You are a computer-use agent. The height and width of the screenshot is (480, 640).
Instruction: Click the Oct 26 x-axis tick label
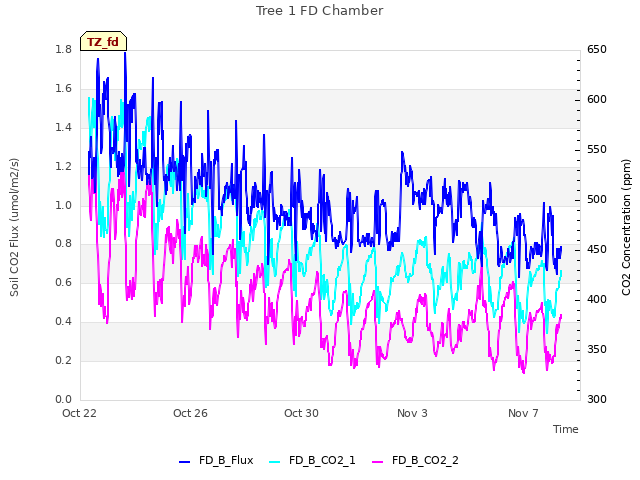[x=190, y=413]
